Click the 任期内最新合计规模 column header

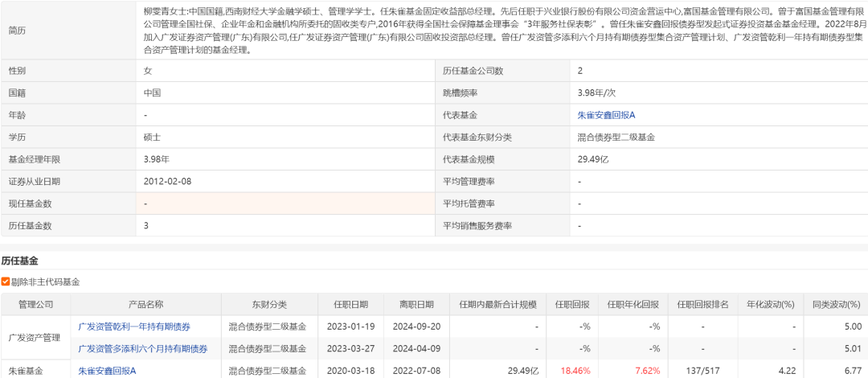pos(498,304)
